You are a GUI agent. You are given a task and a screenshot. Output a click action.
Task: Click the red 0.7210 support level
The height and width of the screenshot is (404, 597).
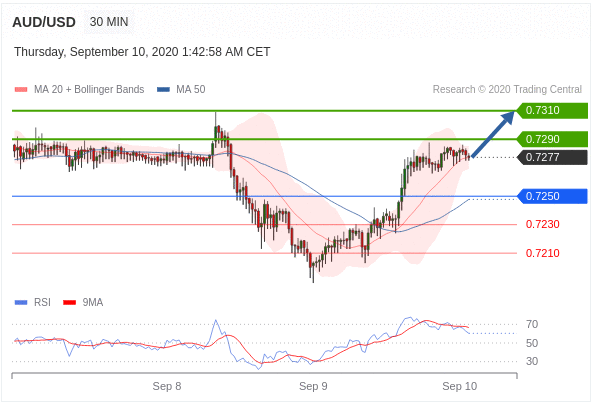pos(543,253)
